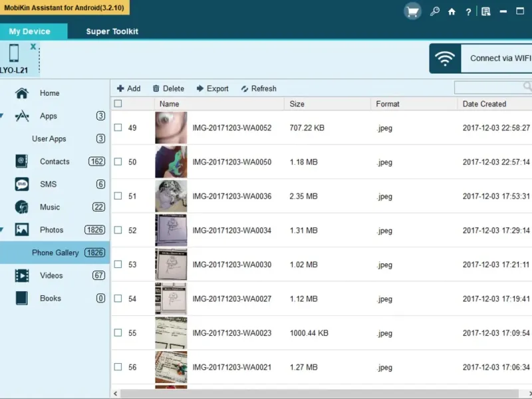
Task: Open thumbnail of IMG-20171203-WA0034
Action: point(171,230)
